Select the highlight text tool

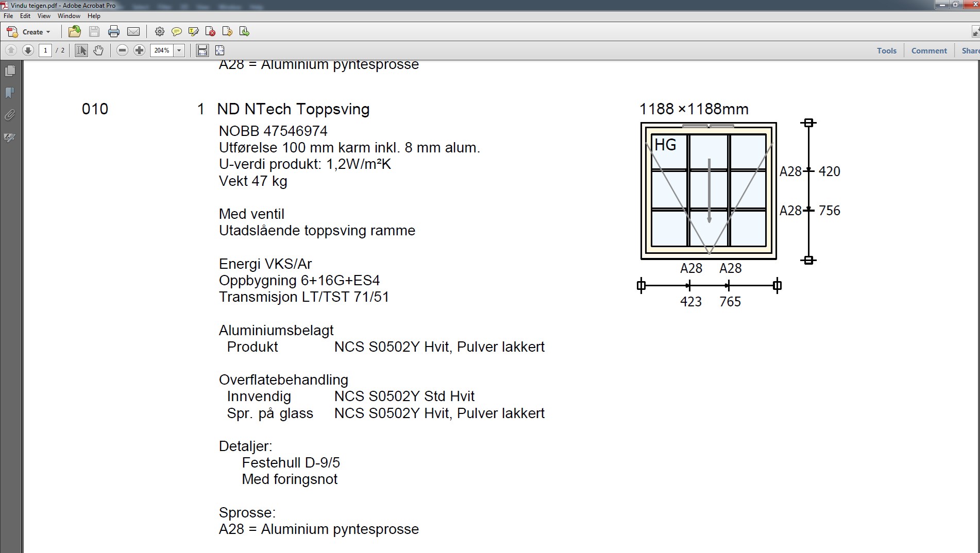[194, 32]
